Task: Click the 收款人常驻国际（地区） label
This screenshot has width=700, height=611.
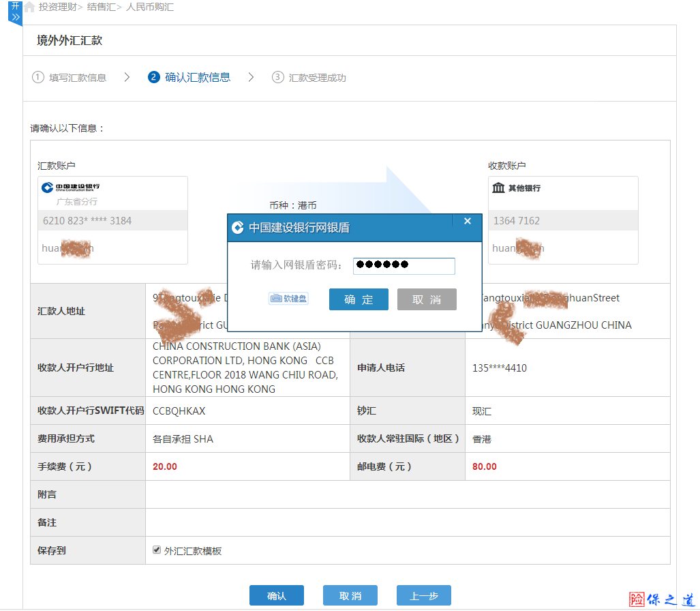Action: click(x=408, y=438)
